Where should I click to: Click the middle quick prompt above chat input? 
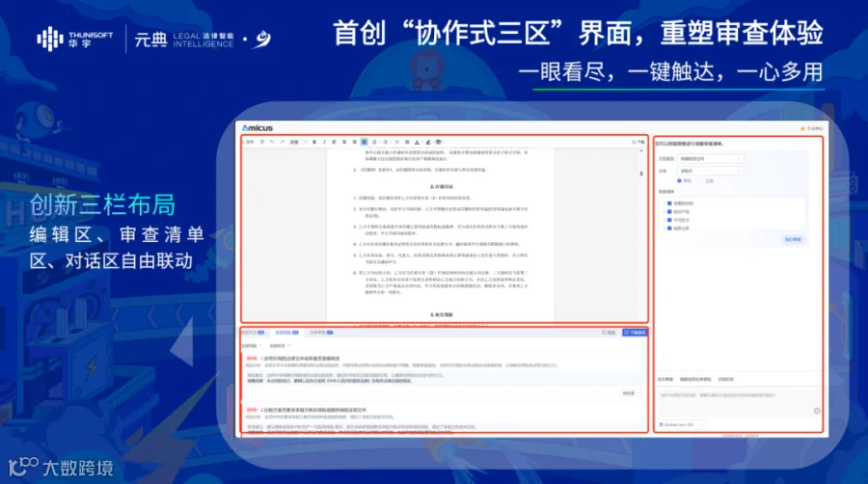click(695, 380)
